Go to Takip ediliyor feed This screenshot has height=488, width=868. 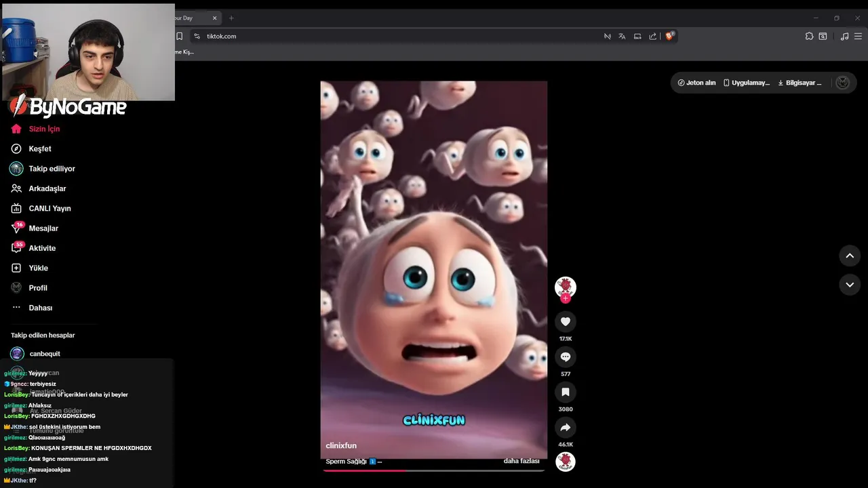43,169
